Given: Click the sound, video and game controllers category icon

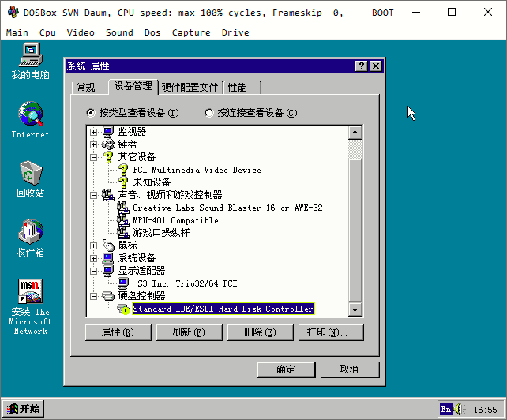Looking at the screenshot, I should coord(108,195).
